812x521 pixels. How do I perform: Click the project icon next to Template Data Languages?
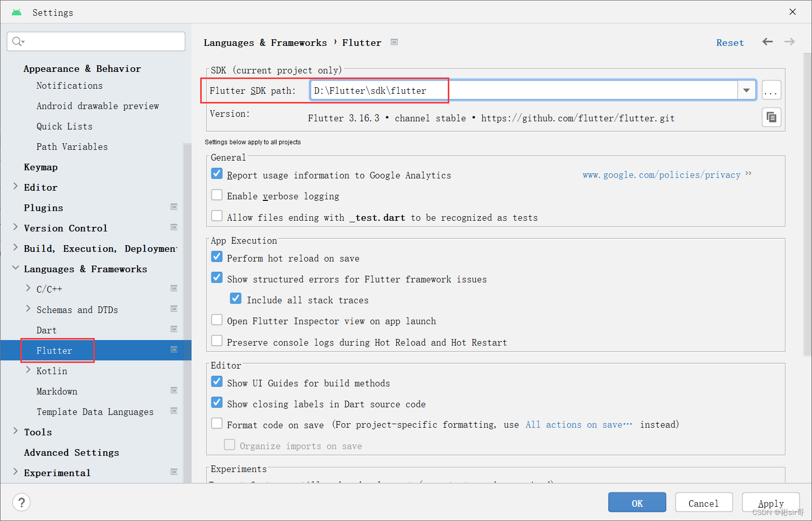[x=174, y=411]
